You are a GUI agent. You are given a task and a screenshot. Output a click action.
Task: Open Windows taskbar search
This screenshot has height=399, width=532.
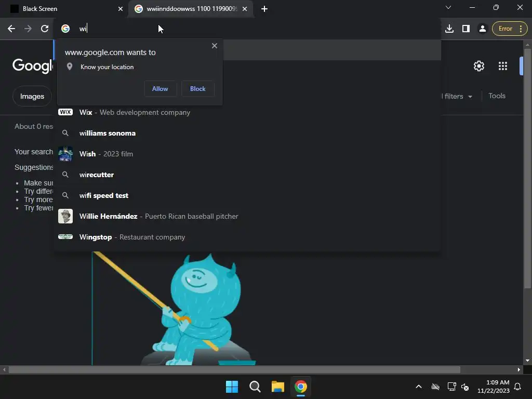pyautogui.click(x=255, y=387)
